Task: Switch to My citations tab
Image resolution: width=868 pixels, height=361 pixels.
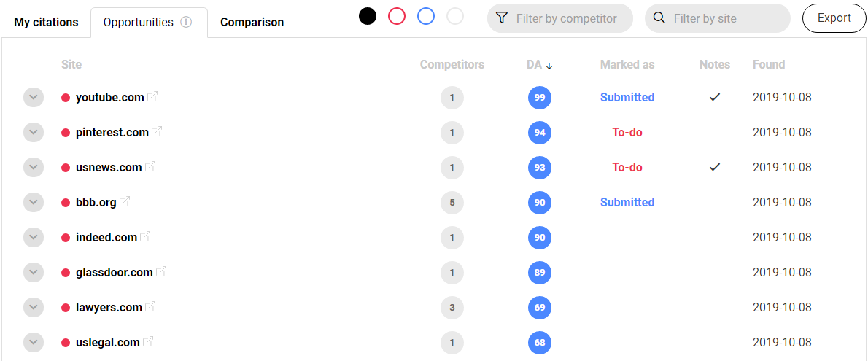Action: (x=46, y=22)
